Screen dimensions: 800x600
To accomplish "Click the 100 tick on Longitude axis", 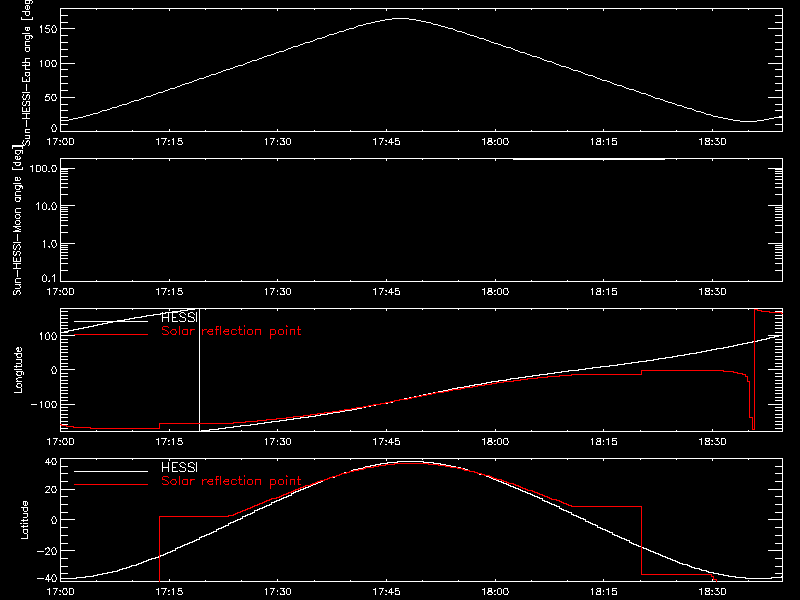I will [48, 336].
